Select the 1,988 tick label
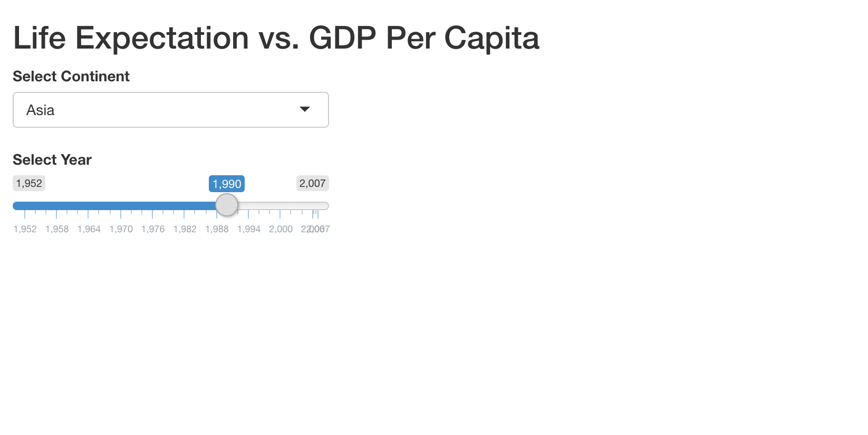This screenshot has height=435, width=868. coord(217,229)
